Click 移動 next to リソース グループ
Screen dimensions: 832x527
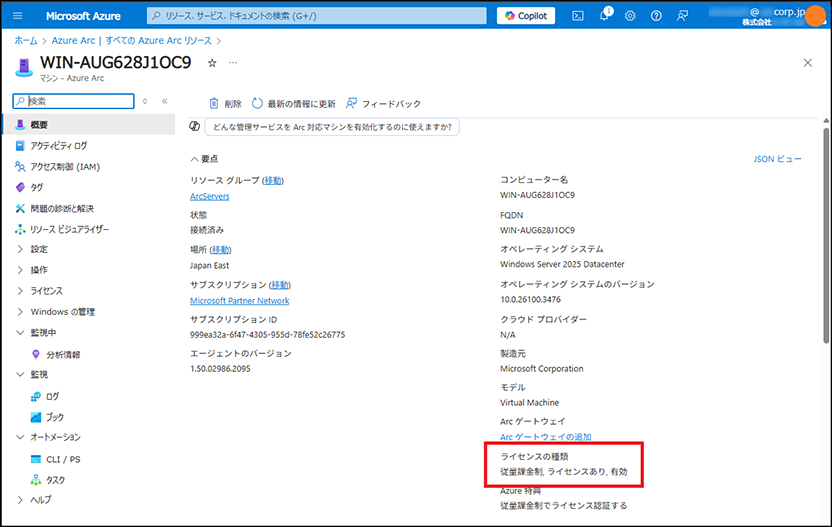pyautogui.click(x=273, y=180)
